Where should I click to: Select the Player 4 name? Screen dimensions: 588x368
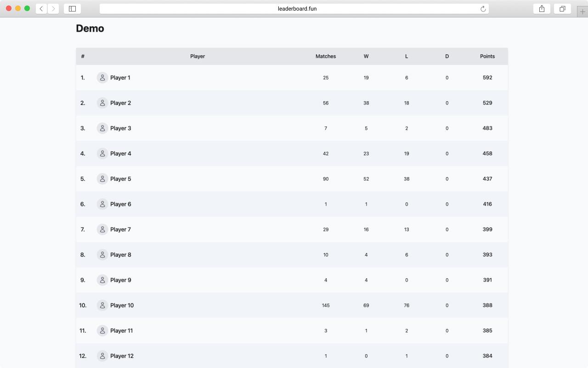pos(121,154)
